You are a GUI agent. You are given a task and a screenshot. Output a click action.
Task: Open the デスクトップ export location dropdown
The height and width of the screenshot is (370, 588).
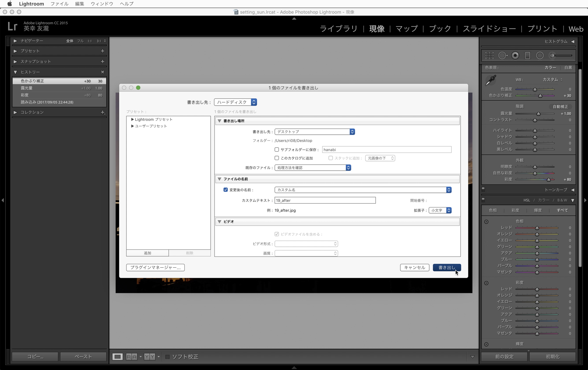pyautogui.click(x=315, y=132)
